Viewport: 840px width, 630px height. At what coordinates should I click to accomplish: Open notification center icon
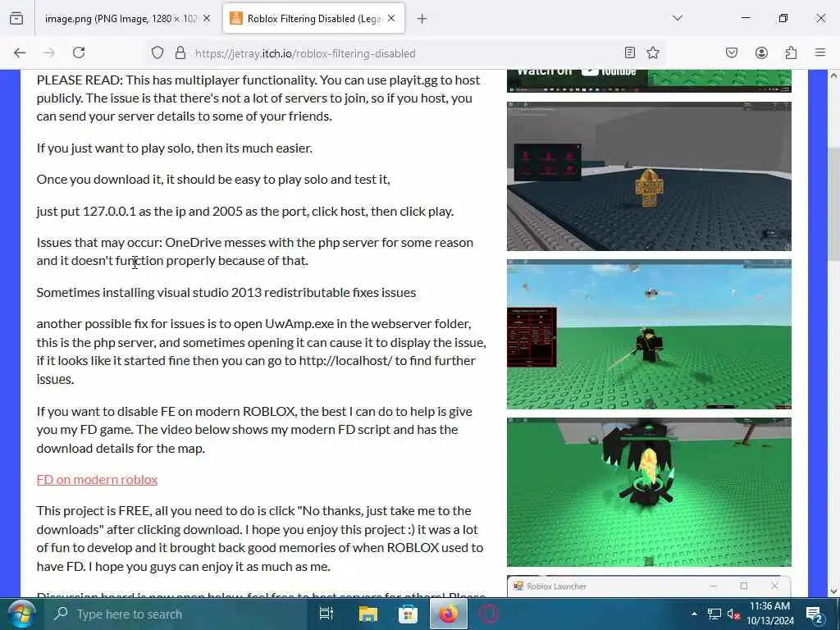coord(814,614)
